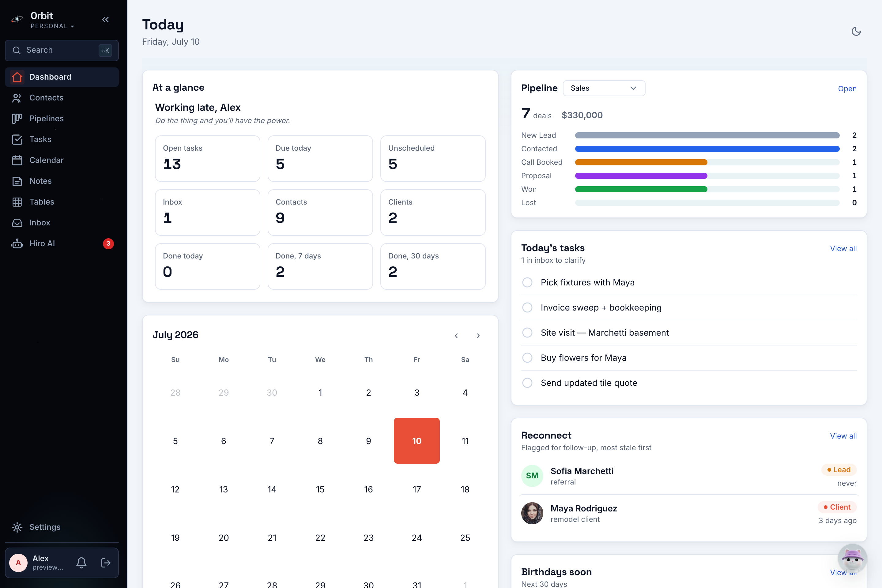Image resolution: width=882 pixels, height=588 pixels.
Task: Open notifications bell icon
Action: coord(81,563)
